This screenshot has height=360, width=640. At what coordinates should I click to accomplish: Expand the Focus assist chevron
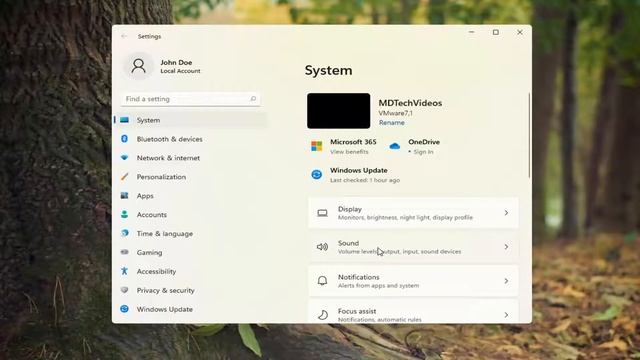(x=506, y=315)
